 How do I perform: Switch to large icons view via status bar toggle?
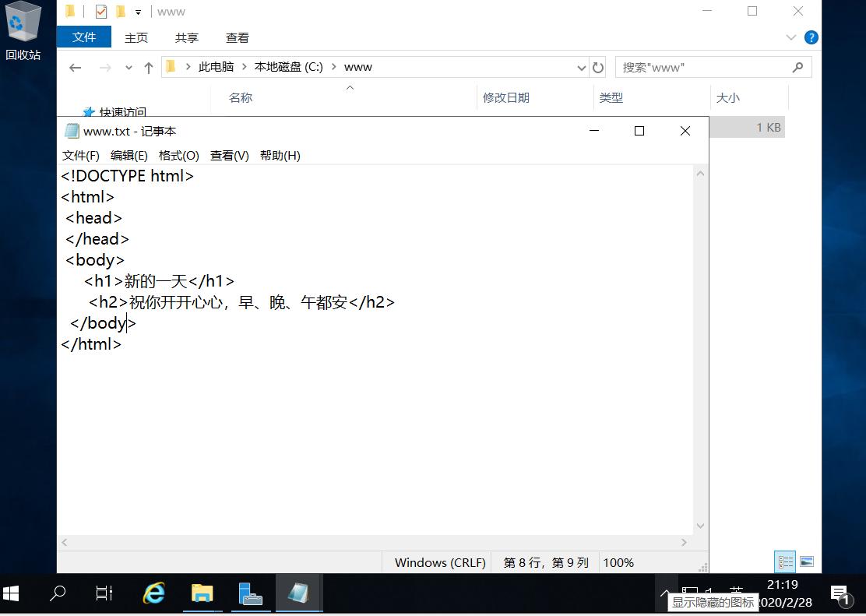pyautogui.click(x=807, y=561)
